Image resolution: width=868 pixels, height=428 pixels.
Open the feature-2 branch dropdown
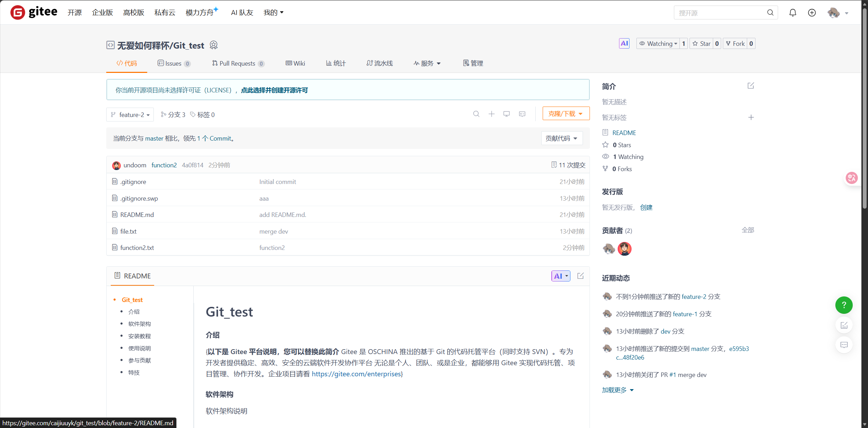click(130, 115)
